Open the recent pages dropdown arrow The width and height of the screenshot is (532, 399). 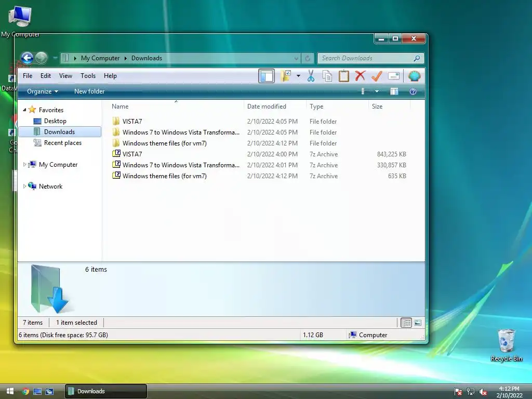(x=55, y=58)
